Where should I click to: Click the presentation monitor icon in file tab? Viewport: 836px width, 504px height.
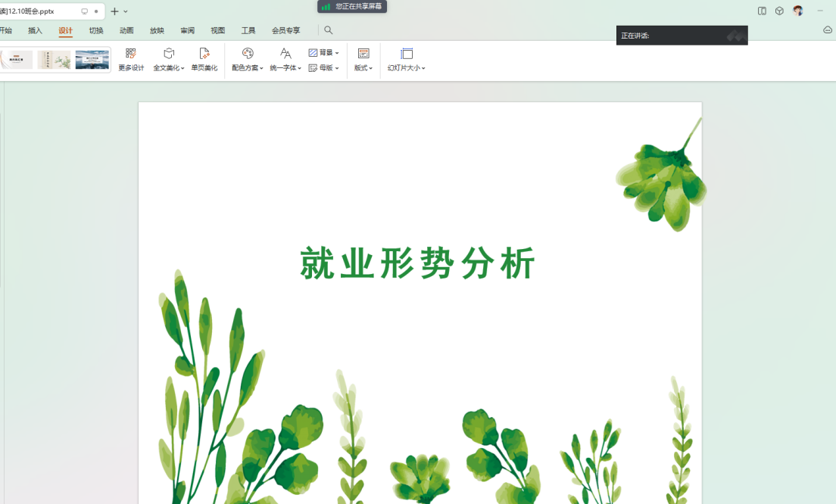(x=84, y=11)
